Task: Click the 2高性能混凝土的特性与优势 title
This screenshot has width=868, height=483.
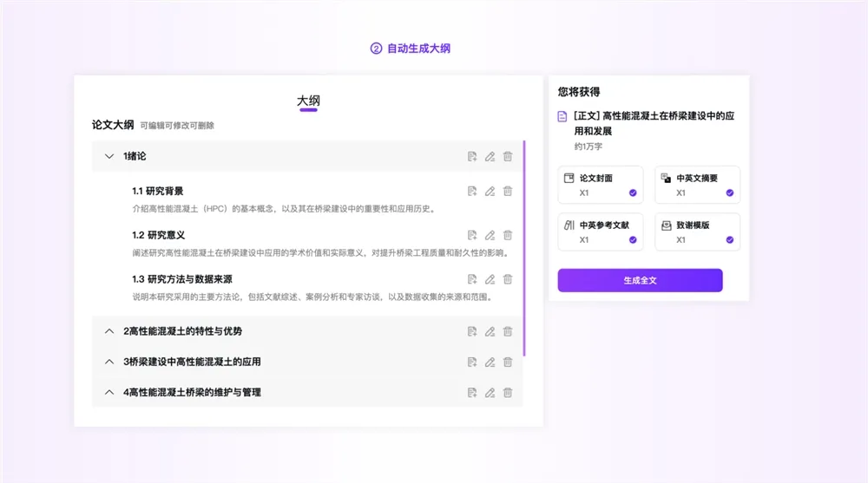Action: click(182, 331)
